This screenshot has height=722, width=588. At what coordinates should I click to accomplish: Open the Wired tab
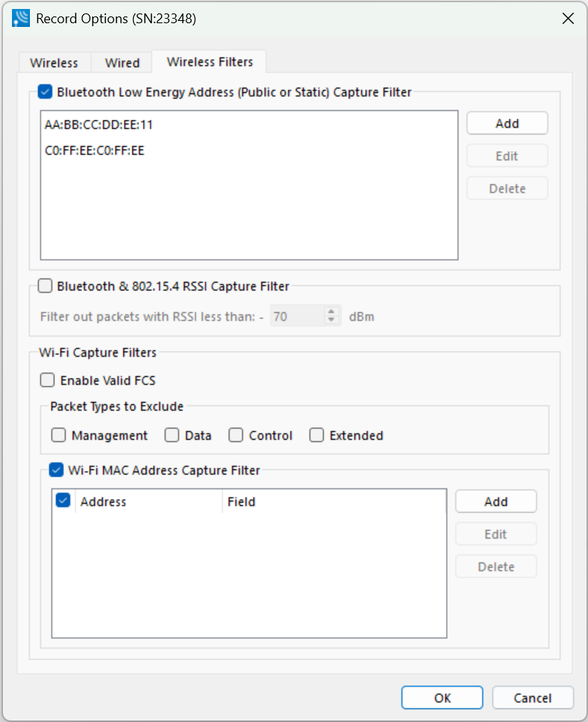pyautogui.click(x=122, y=63)
